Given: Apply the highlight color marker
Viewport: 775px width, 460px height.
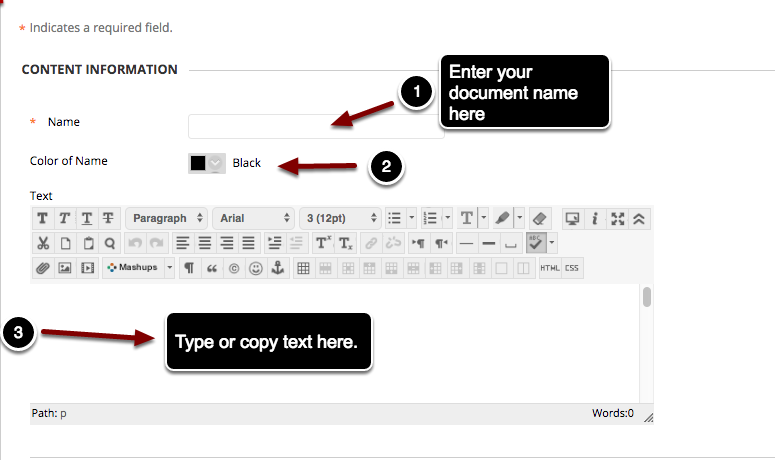Looking at the screenshot, I should coord(503,218).
